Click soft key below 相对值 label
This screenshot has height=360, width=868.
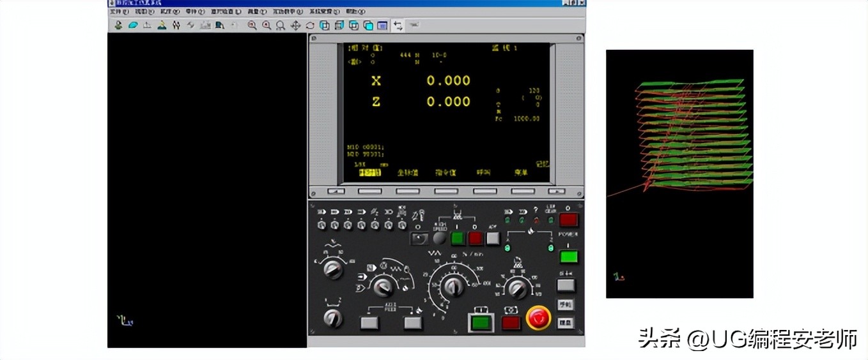tap(369, 191)
